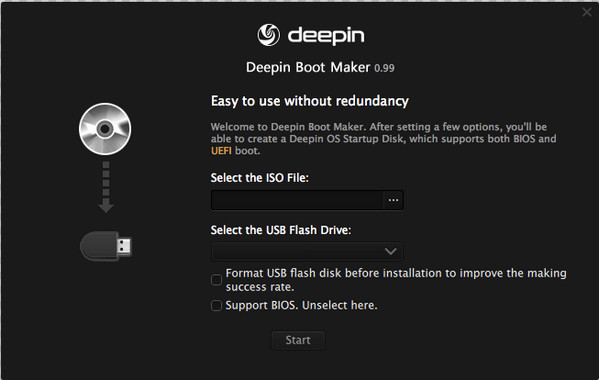Expand the USB Flash Drive combo box
The image size is (599, 380).
(x=307, y=251)
